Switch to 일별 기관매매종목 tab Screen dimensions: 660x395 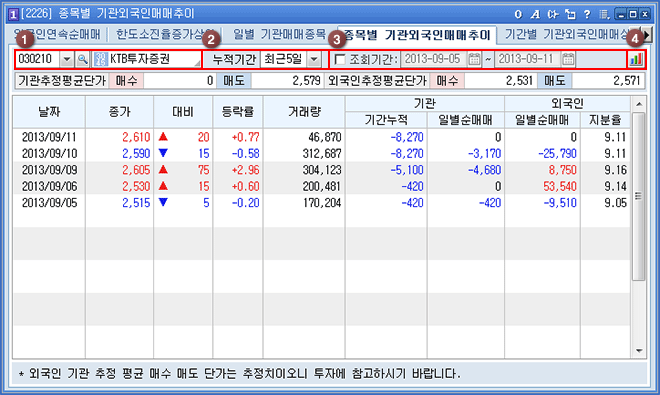279,35
